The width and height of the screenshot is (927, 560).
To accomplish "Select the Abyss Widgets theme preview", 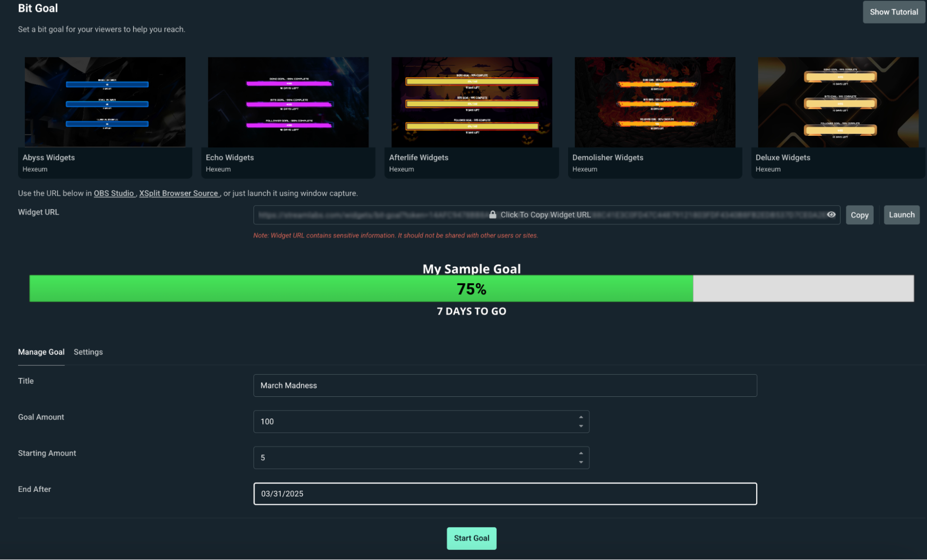I will [x=105, y=102].
